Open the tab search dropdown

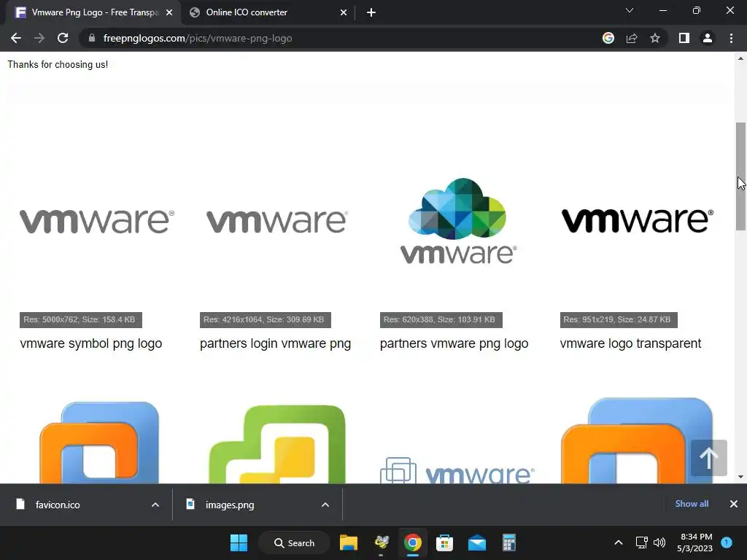(x=630, y=10)
